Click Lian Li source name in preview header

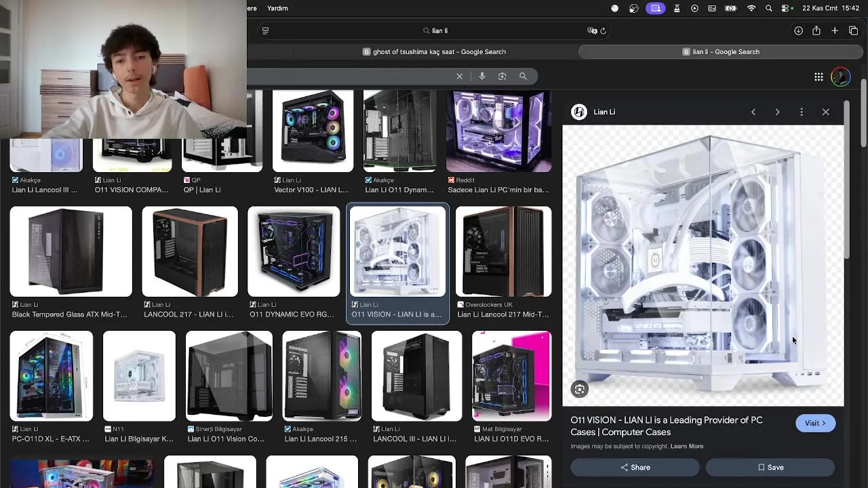604,112
